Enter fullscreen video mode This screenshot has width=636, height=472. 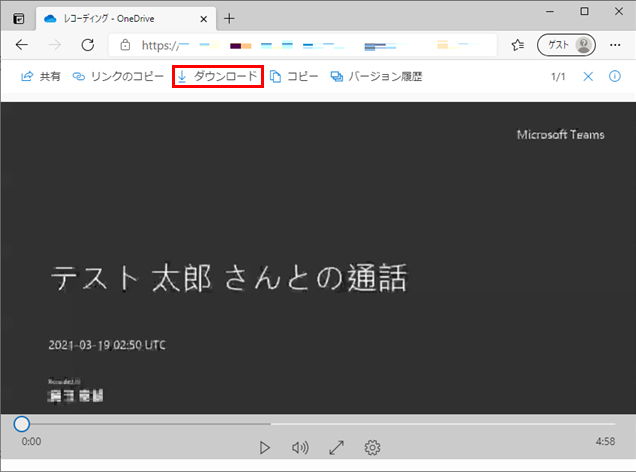336,448
